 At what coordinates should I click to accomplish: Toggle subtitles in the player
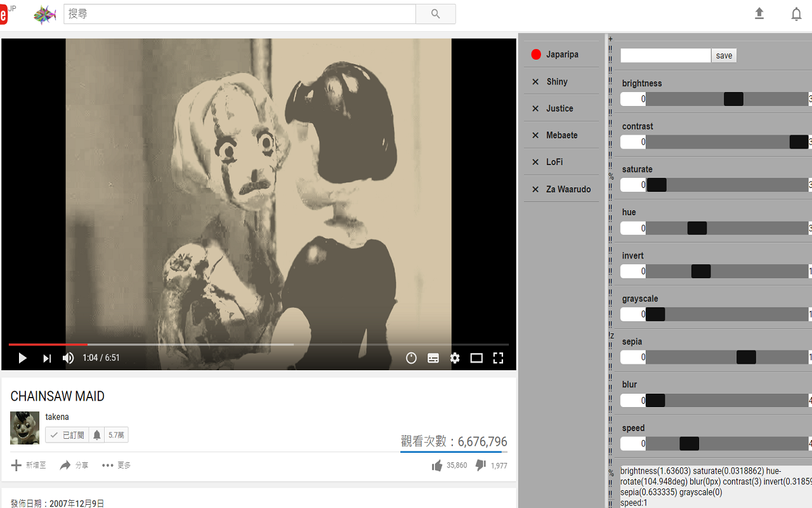click(433, 358)
